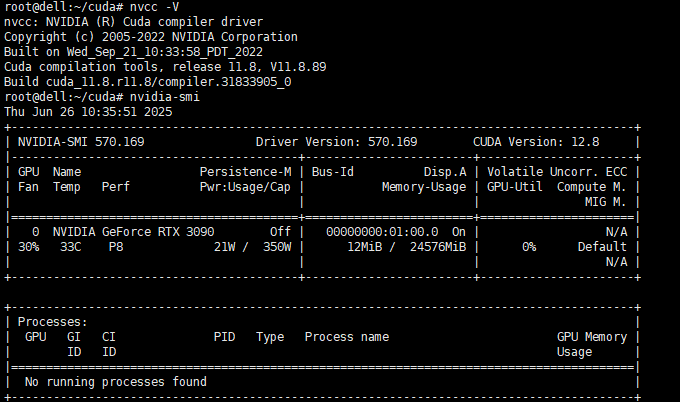Click the compute mode value 'Default'
The image size is (680, 402).
point(602,247)
